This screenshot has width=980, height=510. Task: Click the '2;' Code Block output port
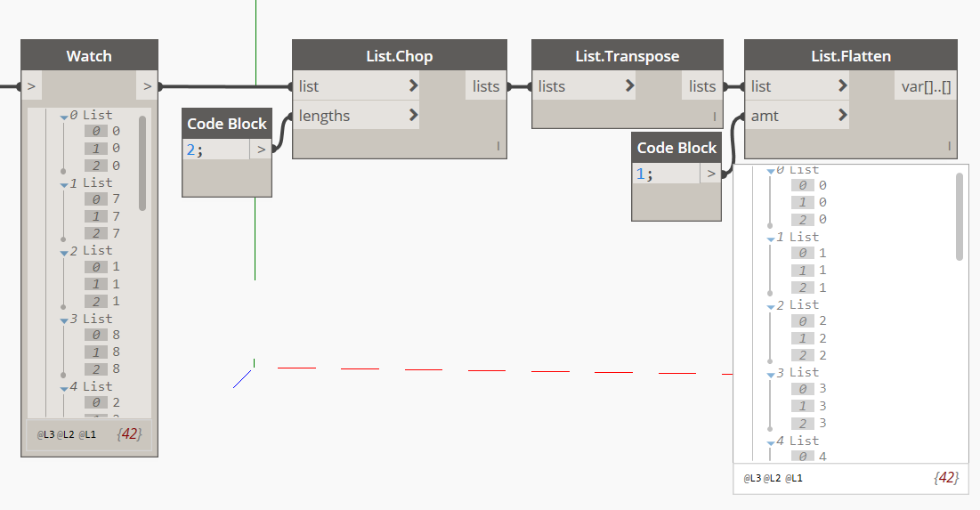point(261,150)
